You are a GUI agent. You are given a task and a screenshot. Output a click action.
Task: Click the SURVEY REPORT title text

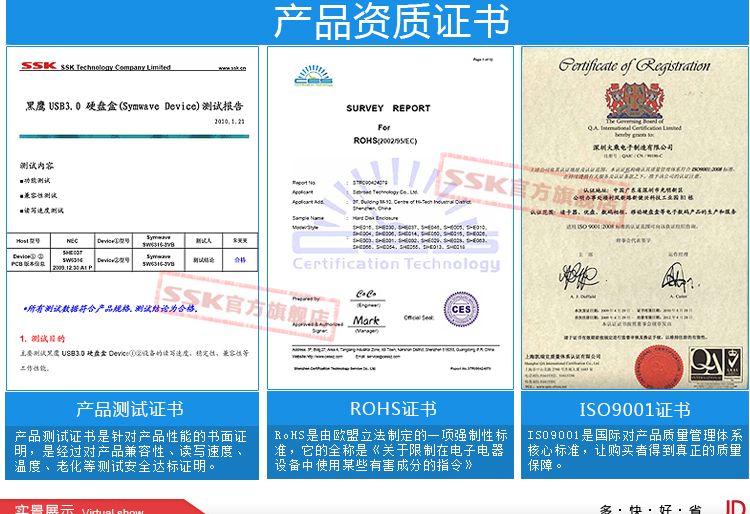tap(388, 108)
